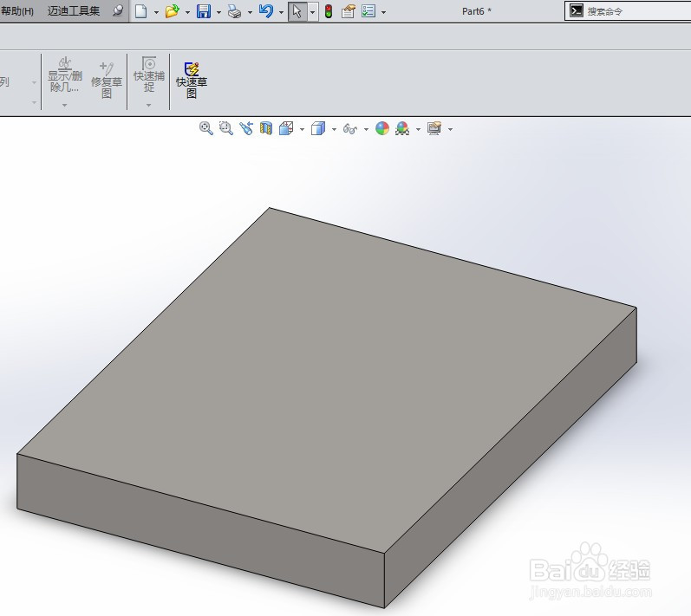Image resolution: width=691 pixels, height=616 pixels.
Task: Choose Display Style shaded cube icon
Action: 318,128
